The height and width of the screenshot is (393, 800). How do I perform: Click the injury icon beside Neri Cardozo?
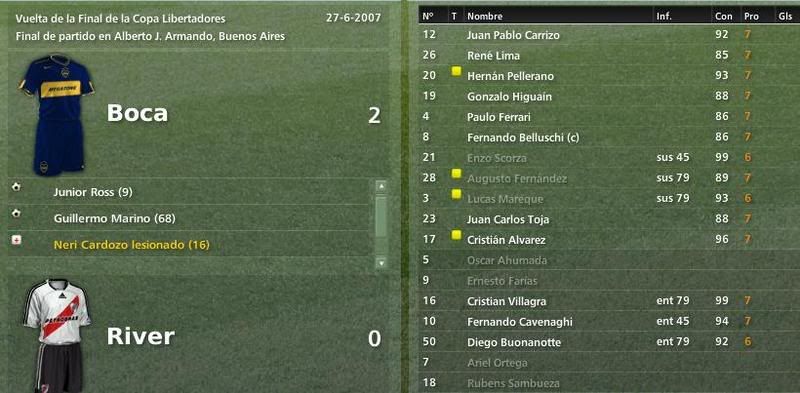point(16,240)
